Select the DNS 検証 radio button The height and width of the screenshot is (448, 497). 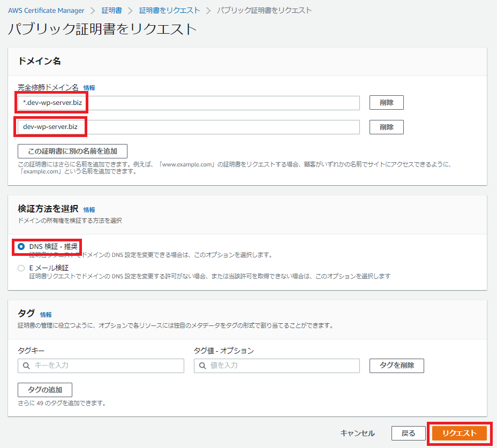click(21, 246)
